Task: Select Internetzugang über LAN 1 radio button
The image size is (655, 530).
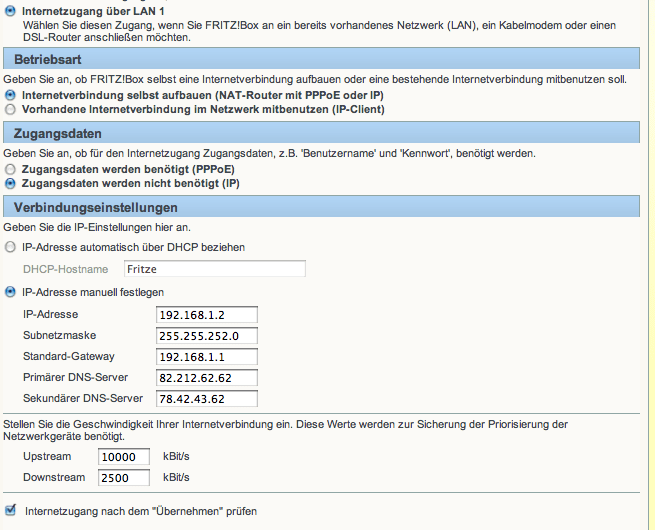Action: point(10,11)
